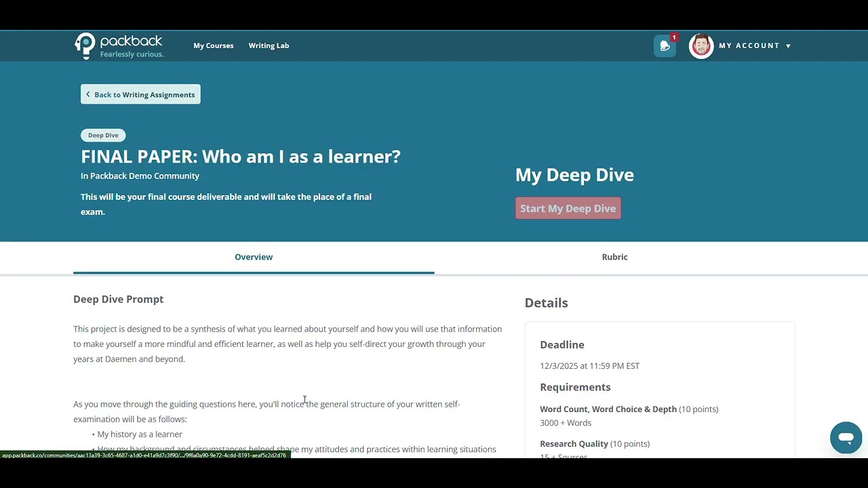Click the deadline date 12/3/2025 text
This screenshot has width=868, height=488.
pyautogui.click(x=589, y=366)
